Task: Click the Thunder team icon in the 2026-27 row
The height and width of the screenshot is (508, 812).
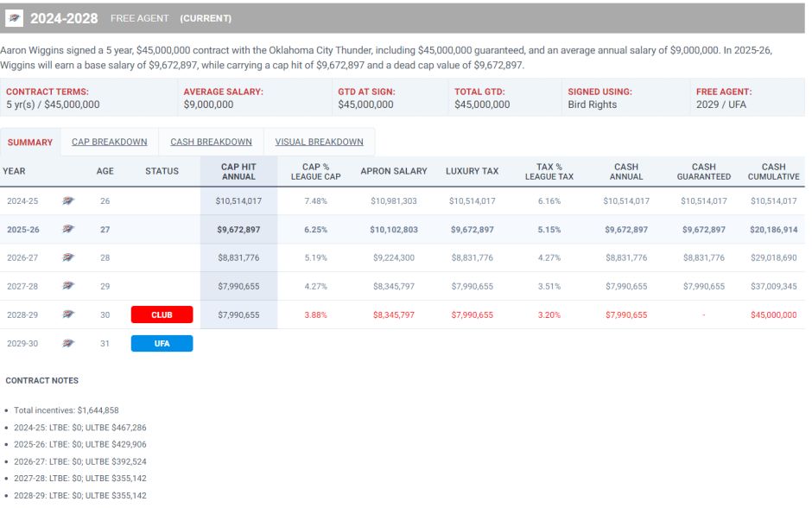Action: point(68,257)
